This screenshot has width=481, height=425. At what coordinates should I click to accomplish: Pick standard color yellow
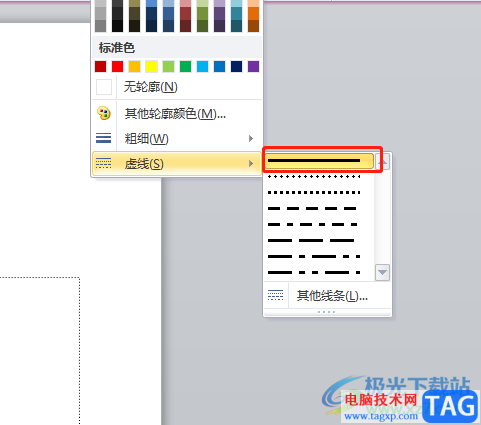[x=151, y=67]
